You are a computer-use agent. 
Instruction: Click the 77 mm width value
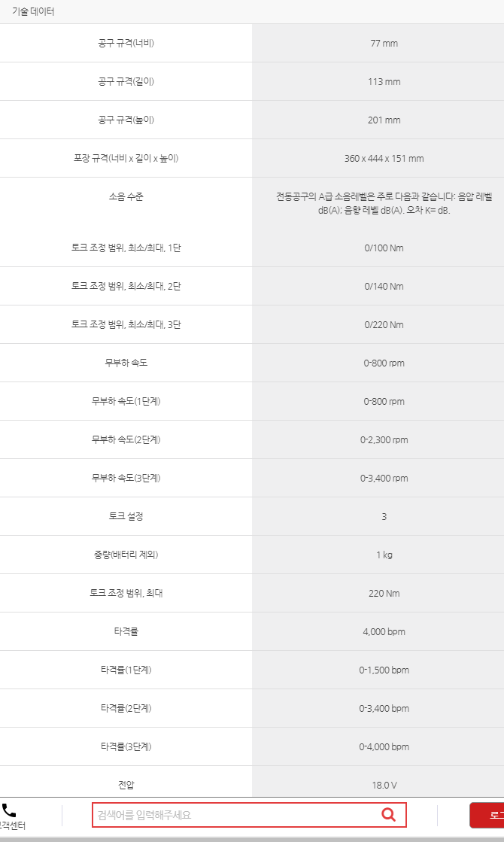click(384, 44)
